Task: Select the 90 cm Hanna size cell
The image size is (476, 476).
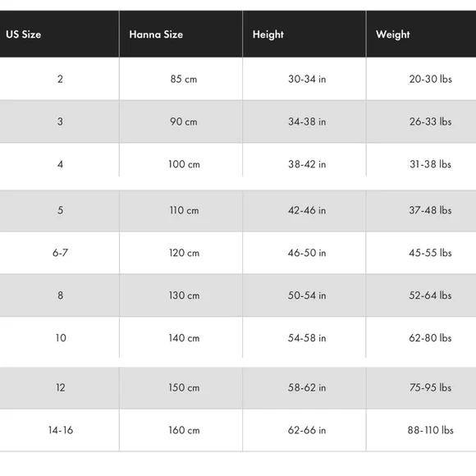Action: [x=181, y=121]
